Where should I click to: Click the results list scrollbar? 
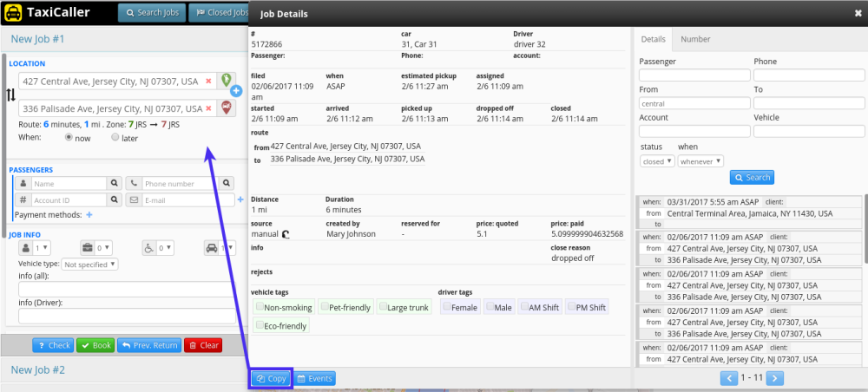(x=865, y=228)
